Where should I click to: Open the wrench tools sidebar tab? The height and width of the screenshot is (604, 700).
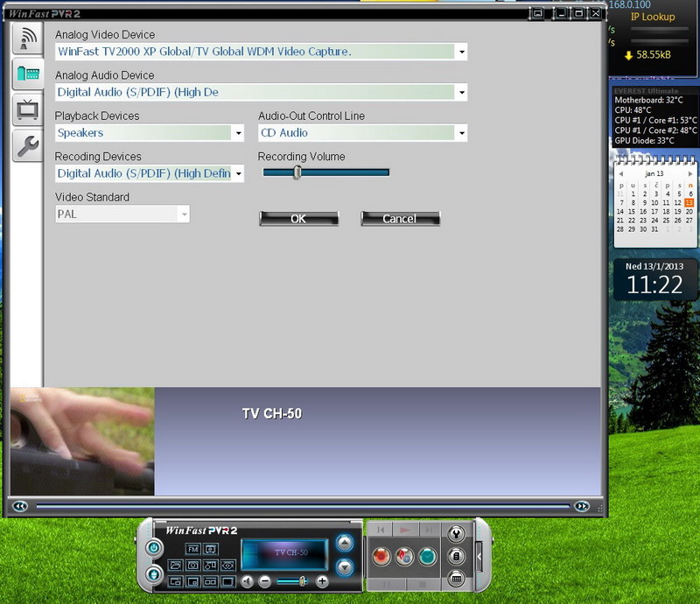28,145
